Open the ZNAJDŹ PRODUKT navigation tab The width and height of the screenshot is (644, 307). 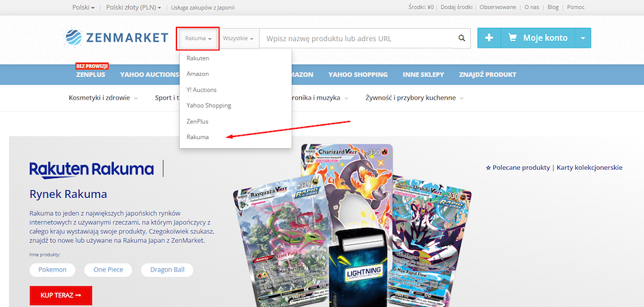coord(487,74)
